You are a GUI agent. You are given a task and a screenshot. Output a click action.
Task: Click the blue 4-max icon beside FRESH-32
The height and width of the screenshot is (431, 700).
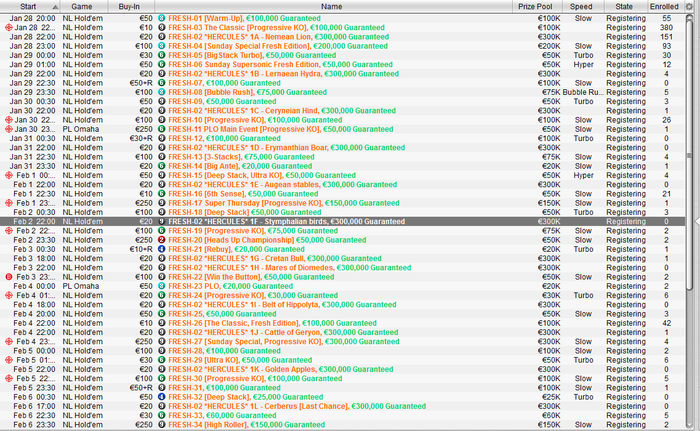tap(162, 397)
